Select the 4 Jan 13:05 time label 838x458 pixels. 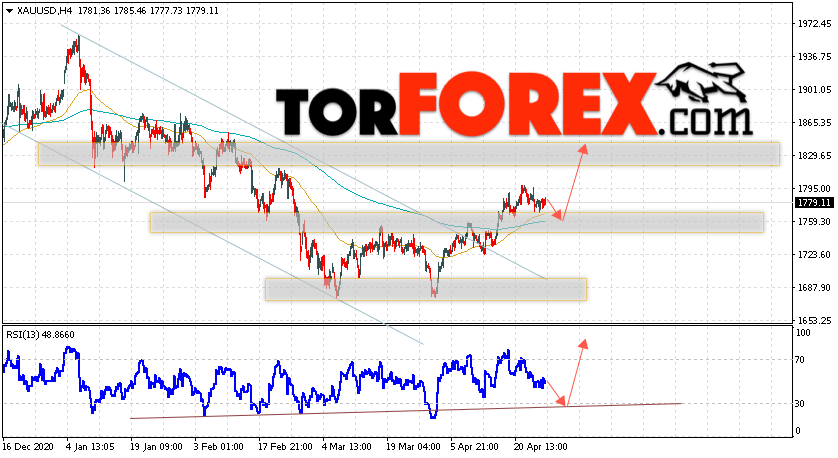(90, 446)
